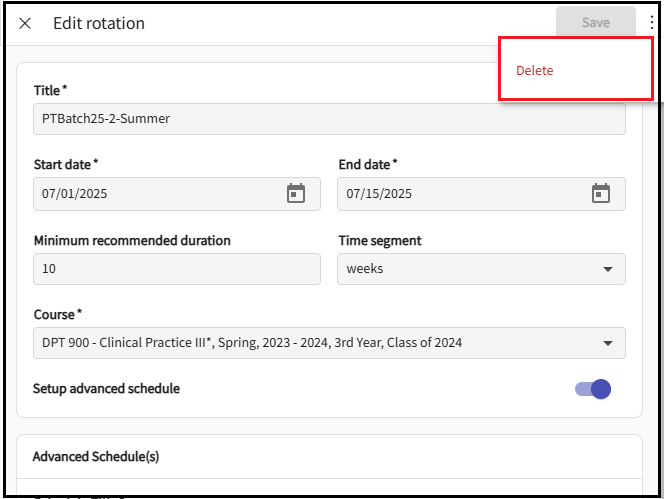
Task: Select the Advanced Schedule(s) section header
Action: 96,456
